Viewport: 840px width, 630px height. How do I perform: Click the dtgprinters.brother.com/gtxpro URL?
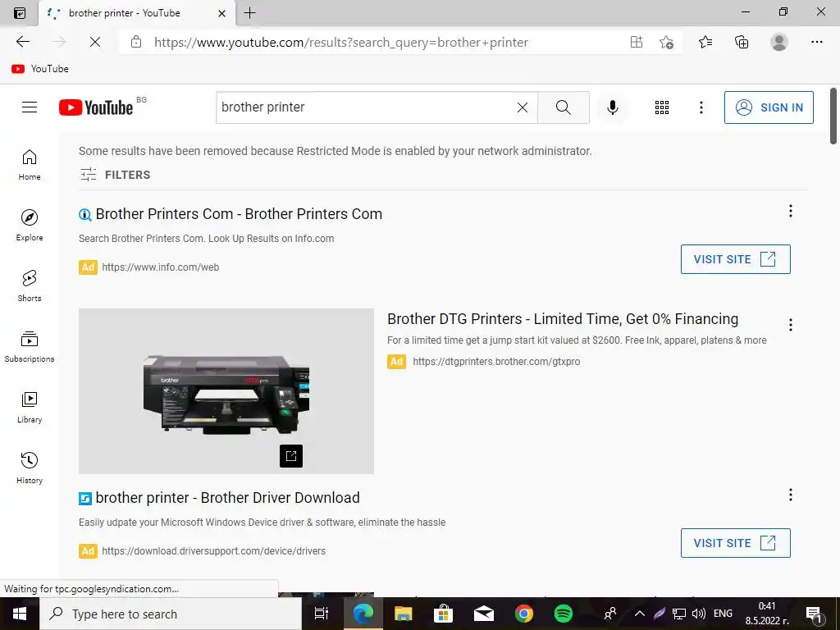496,362
